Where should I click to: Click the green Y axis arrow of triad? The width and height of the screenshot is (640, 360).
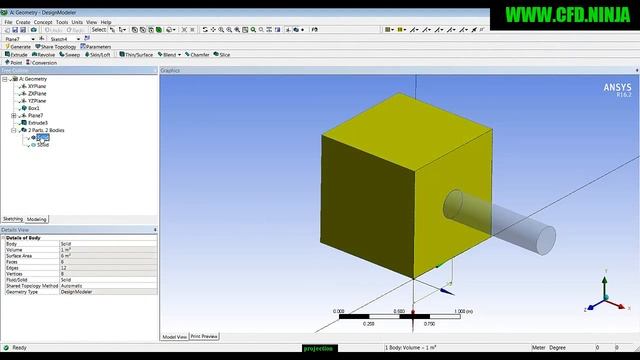604,281
